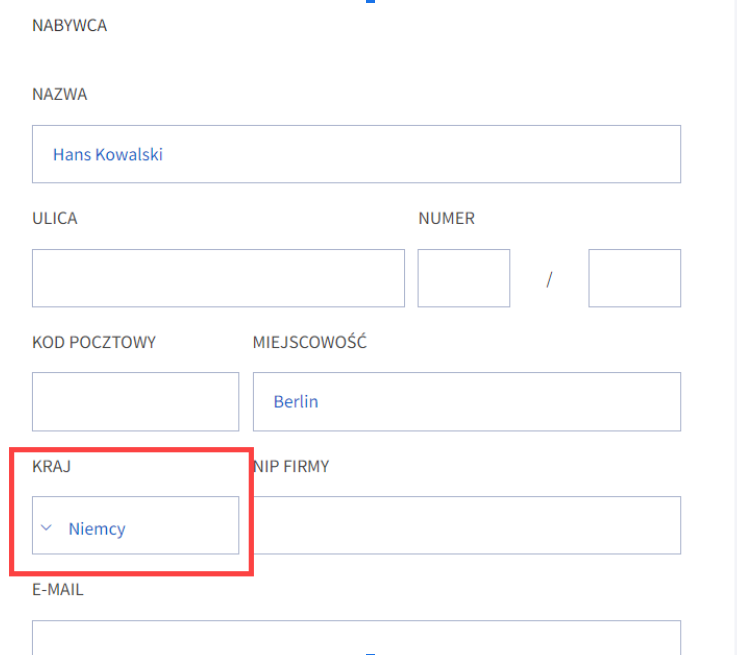
Task: Focus the NIP firmy input field
Action: click(x=467, y=525)
